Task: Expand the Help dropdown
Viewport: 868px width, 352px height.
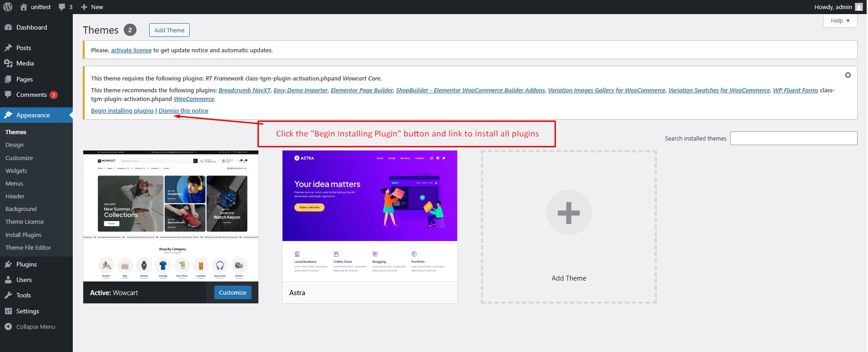Action: point(840,21)
